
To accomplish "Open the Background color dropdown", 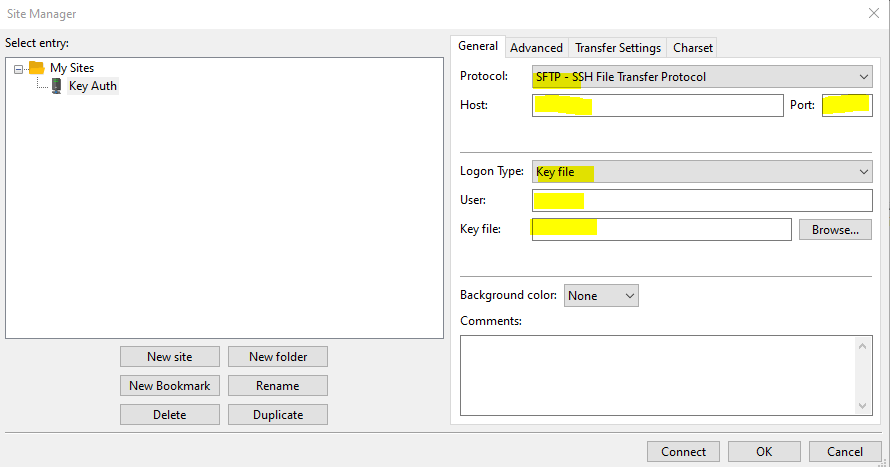I will pyautogui.click(x=601, y=296).
